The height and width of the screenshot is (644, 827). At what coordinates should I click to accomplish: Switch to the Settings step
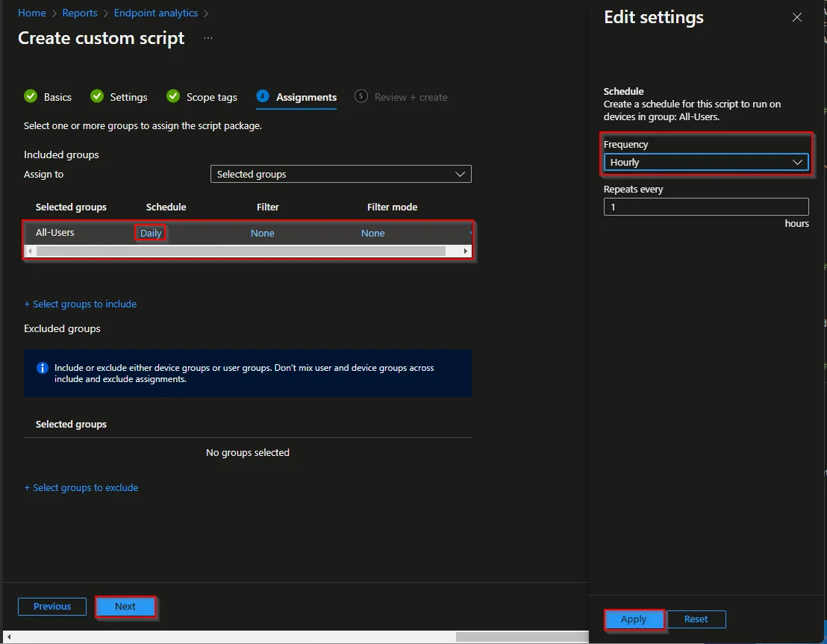tap(128, 97)
